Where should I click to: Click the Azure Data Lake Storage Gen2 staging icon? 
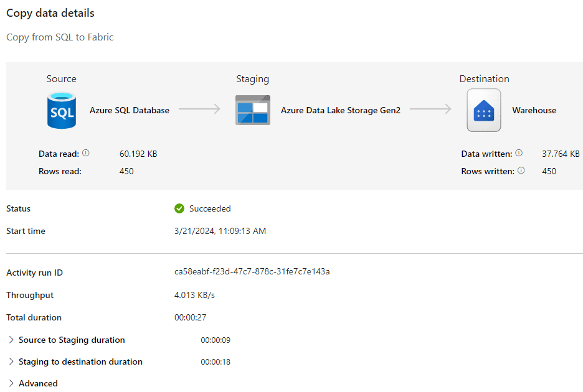253,110
